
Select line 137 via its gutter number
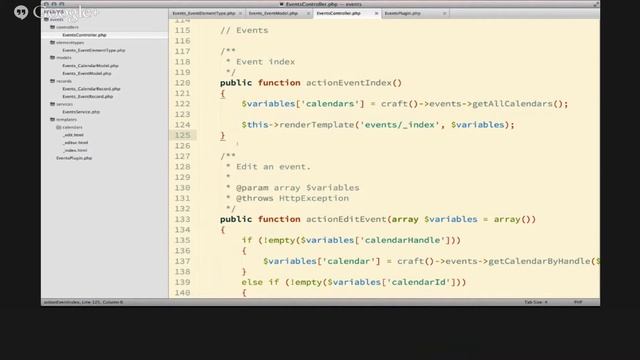pyautogui.click(x=182, y=261)
